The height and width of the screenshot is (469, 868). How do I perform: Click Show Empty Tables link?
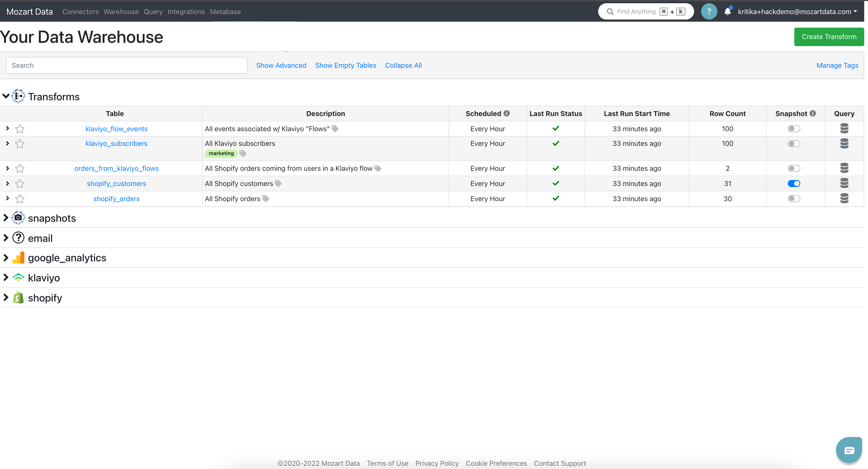345,65
